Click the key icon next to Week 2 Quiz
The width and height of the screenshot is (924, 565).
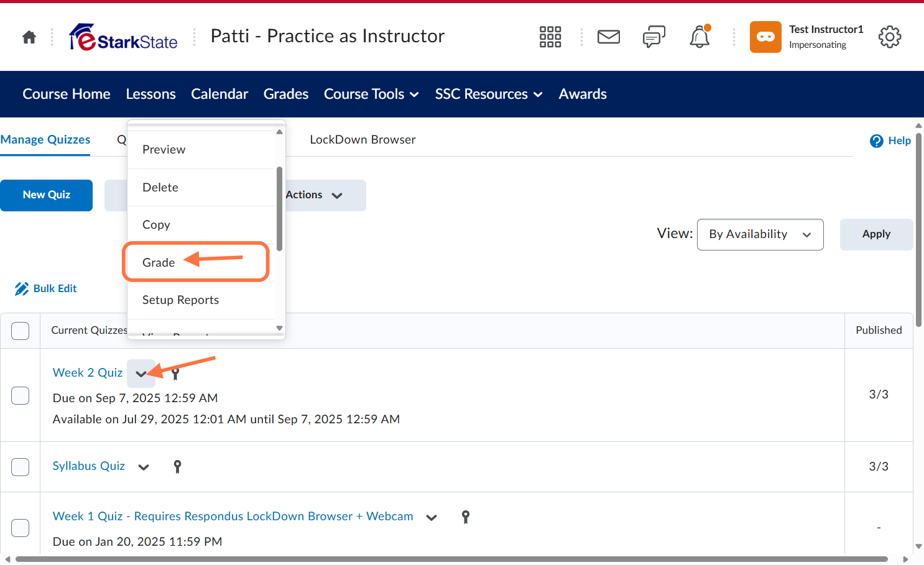[x=175, y=374]
